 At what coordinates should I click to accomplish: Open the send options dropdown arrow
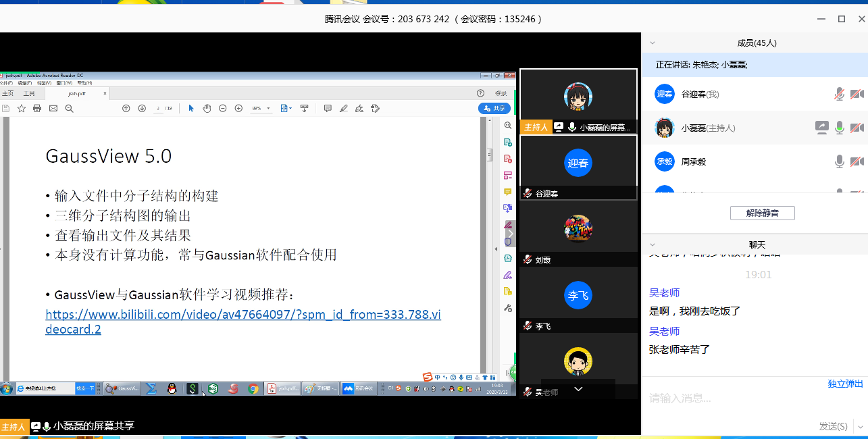859,426
